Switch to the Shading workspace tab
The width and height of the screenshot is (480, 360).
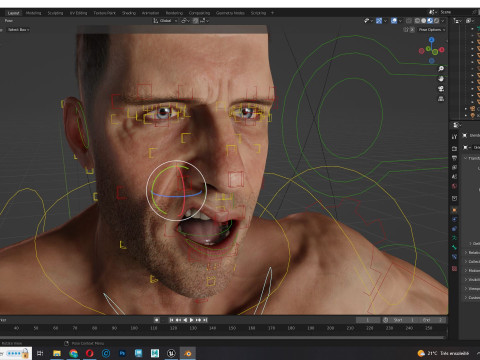coord(129,13)
